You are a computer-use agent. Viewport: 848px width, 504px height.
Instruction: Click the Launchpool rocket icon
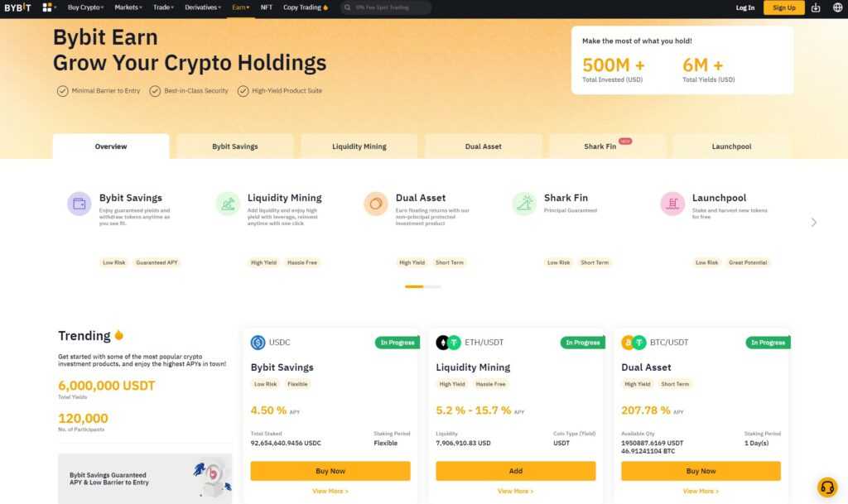[x=672, y=202]
